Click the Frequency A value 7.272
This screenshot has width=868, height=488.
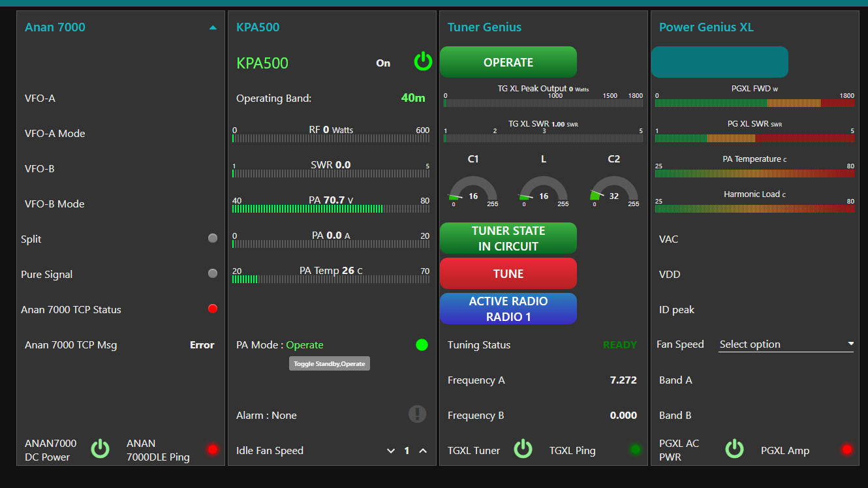[623, 380]
